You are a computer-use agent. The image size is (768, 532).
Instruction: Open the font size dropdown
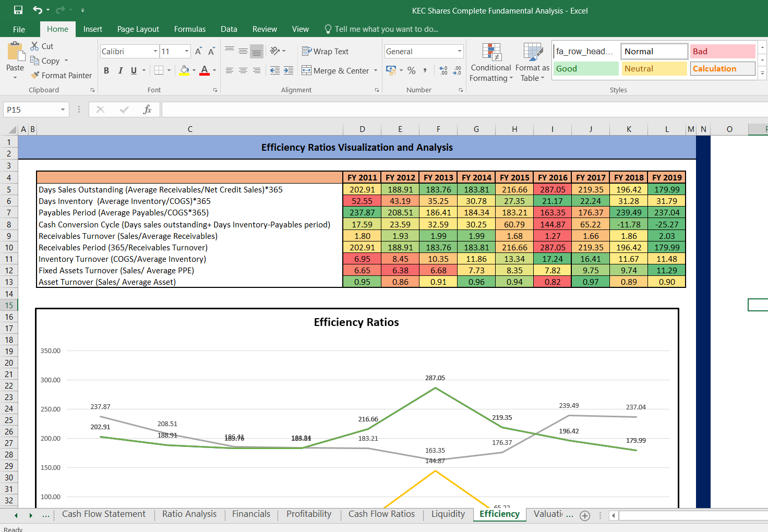coord(187,51)
